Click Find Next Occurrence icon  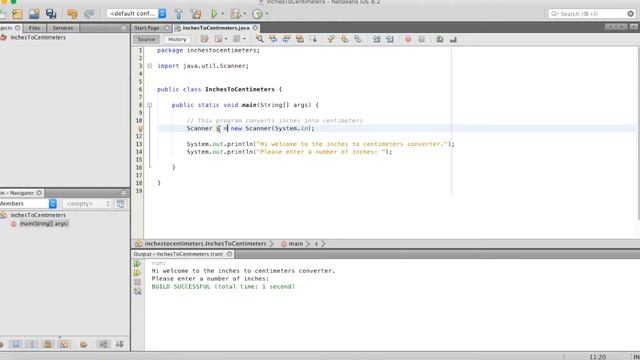[287, 39]
